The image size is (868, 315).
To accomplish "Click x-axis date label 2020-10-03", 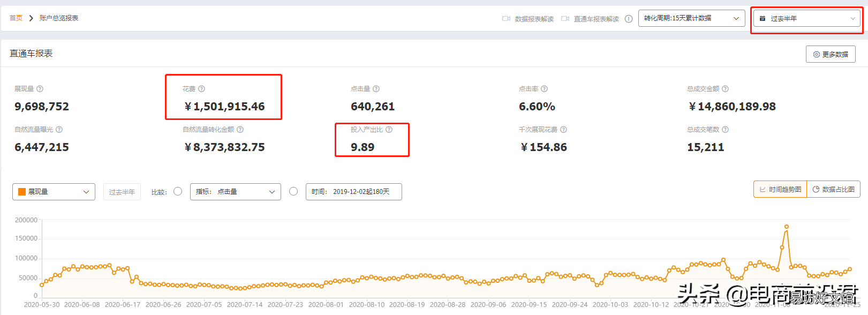I will tap(610, 305).
